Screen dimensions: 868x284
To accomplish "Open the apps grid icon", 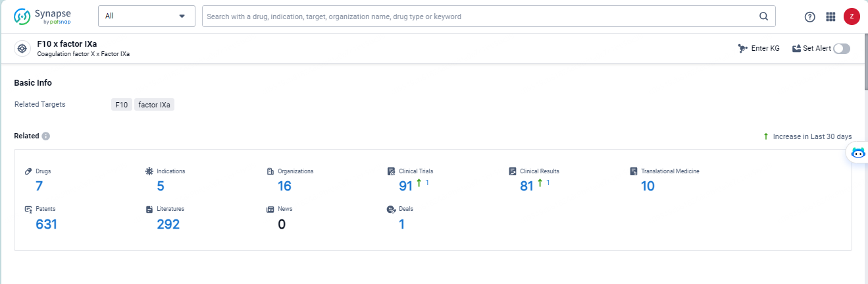I will [830, 17].
